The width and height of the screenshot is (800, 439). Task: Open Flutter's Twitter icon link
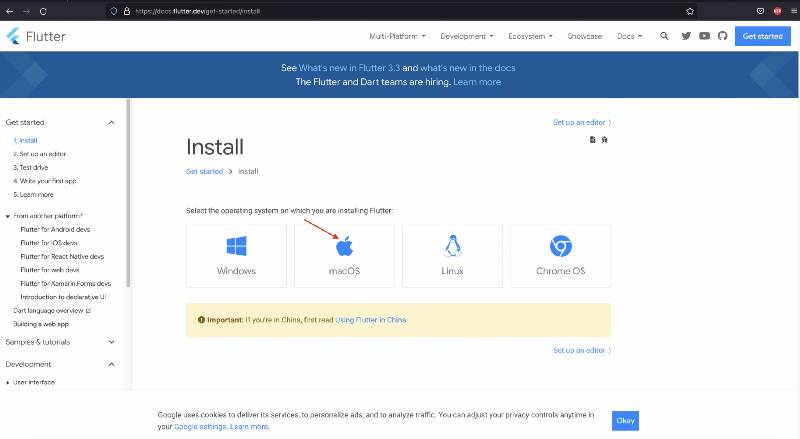tap(686, 36)
